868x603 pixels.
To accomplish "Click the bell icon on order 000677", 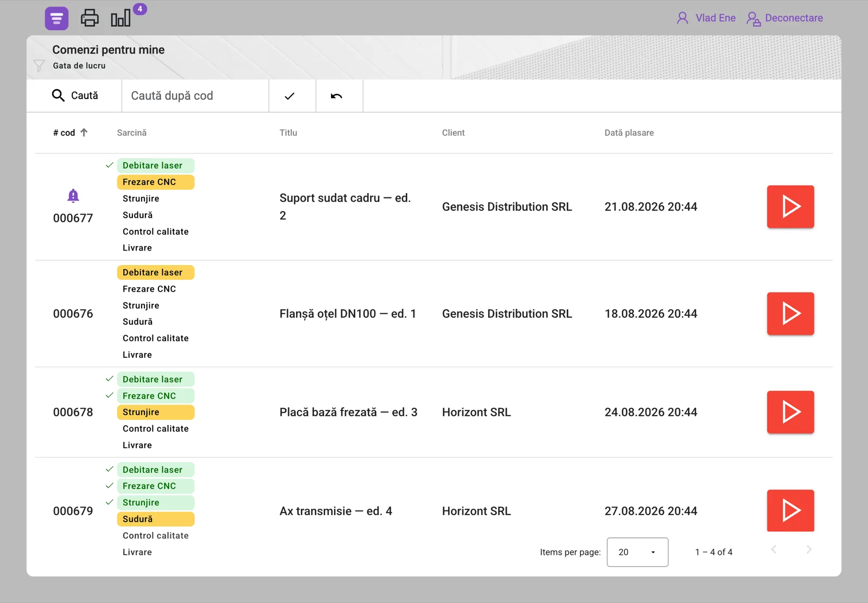I will coord(73,195).
